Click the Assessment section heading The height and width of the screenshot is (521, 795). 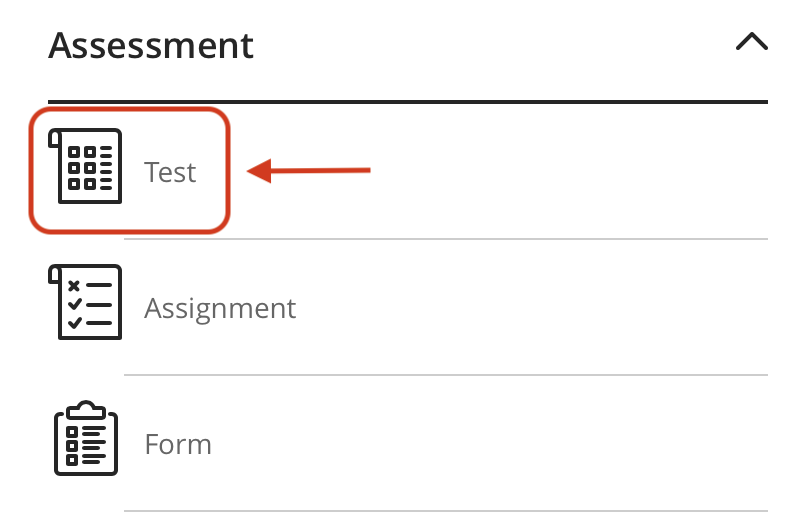151,44
